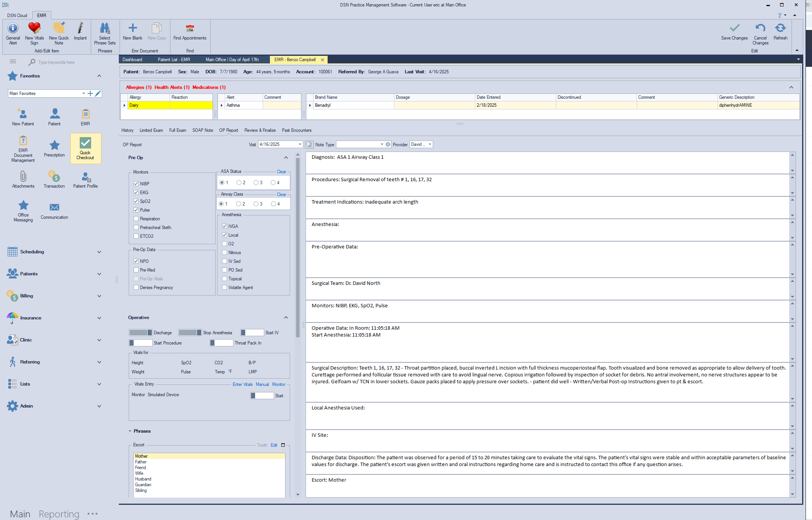Open the Visit date dropdown

point(300,144)
